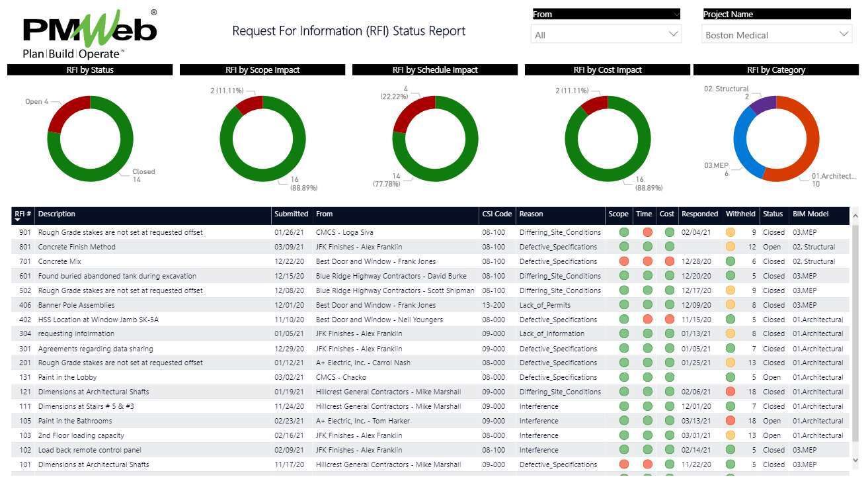
Task: Open the From filter dropdown showing All
Action: (x=606, y=34)
